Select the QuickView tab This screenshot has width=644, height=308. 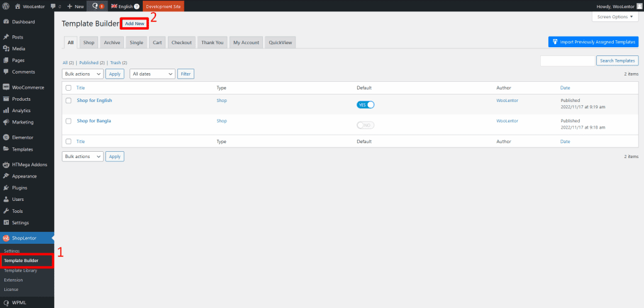tap(280, 42)
